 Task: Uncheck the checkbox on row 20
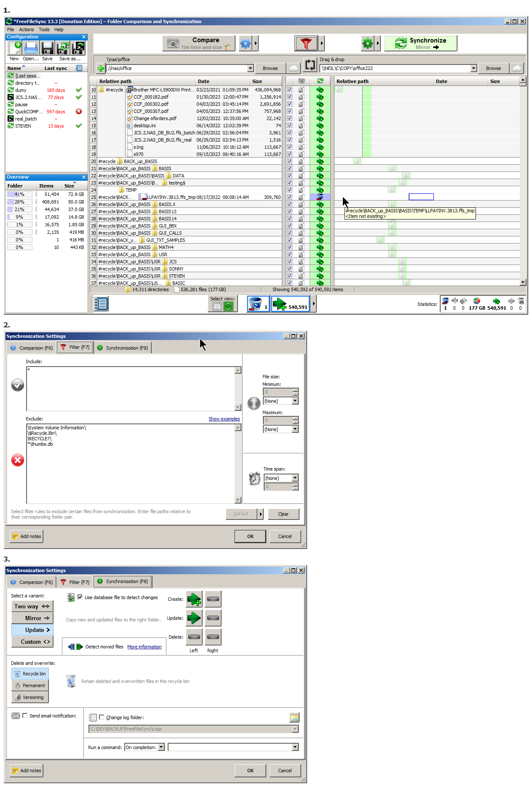point(289,161)
